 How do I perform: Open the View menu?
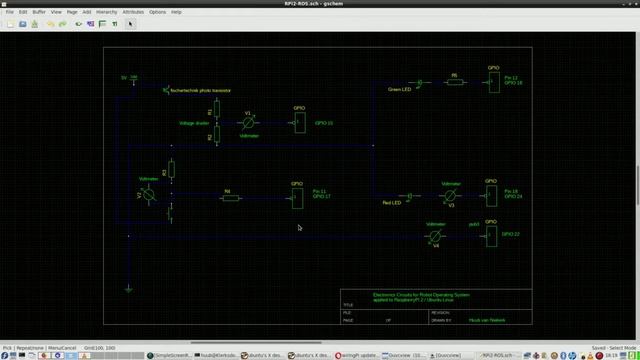point(56,12)
